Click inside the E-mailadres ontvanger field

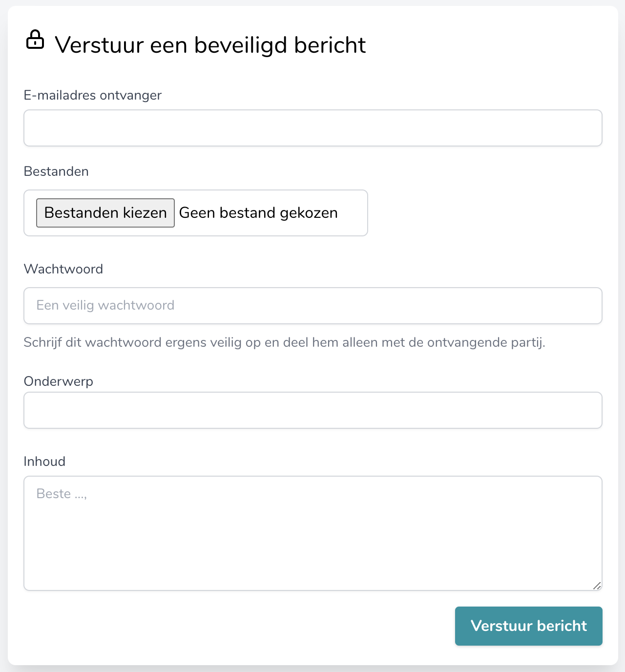coord(312,128)
